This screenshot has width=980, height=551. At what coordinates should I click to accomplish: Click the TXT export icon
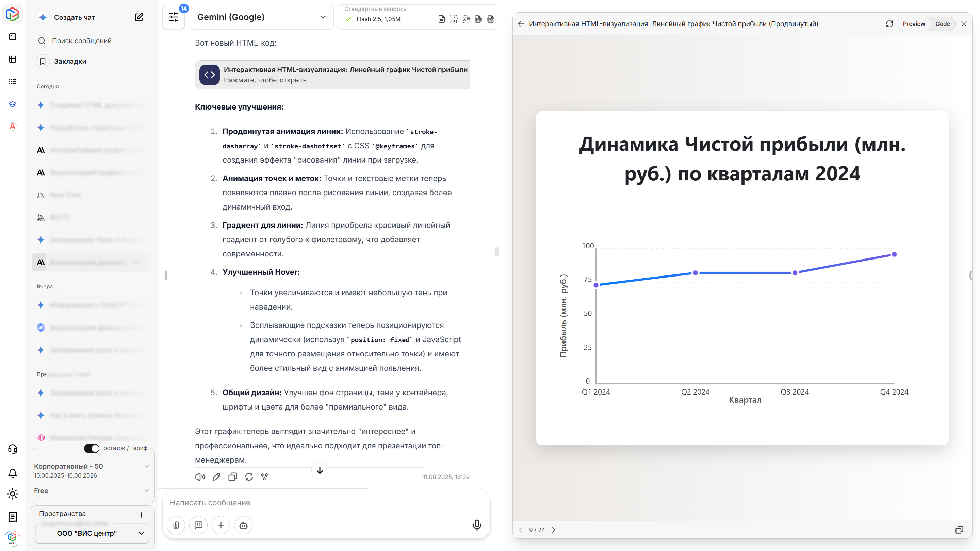click(478, 19)
